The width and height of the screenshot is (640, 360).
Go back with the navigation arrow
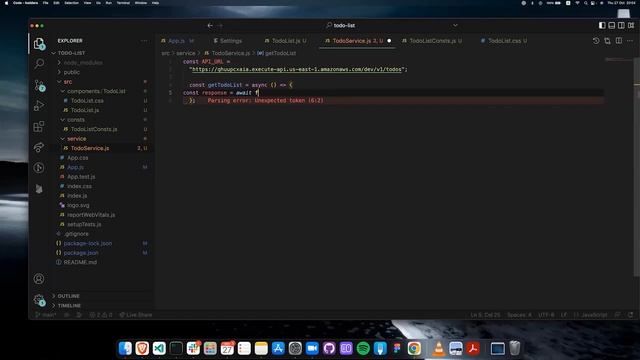click(210, 25)
